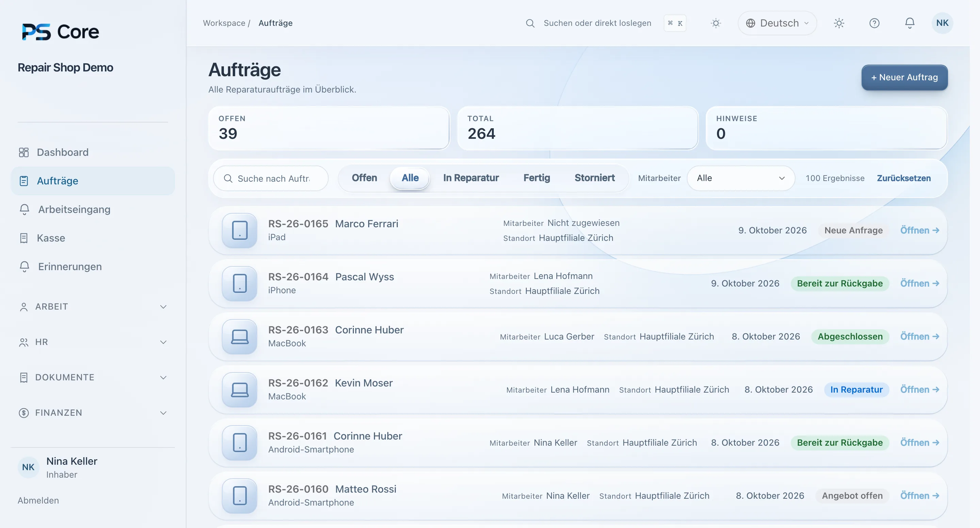Show Storniert orders tab
The image size is (980, 528).
click(x=594, y=178)
